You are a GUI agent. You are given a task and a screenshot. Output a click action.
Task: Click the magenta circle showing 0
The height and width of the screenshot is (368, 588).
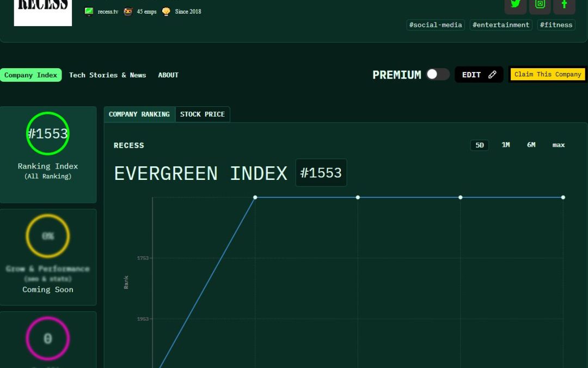47,339
